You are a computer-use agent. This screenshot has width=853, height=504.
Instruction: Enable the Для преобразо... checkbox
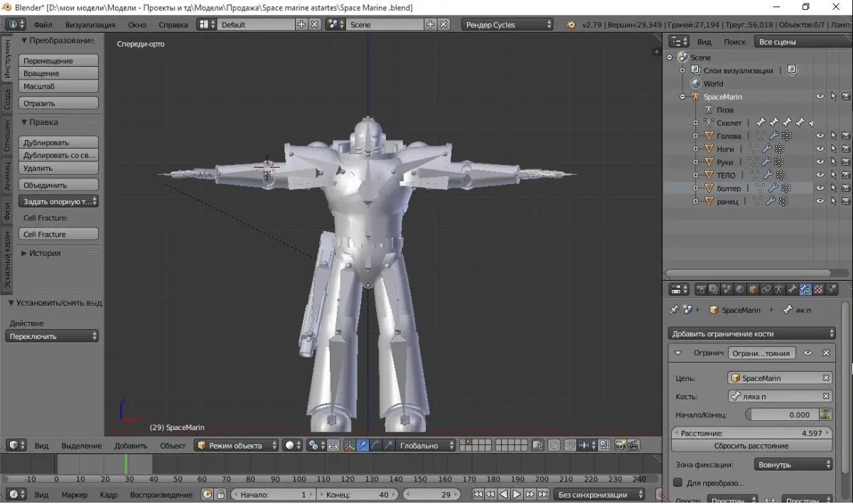click(x=677, y=483)
